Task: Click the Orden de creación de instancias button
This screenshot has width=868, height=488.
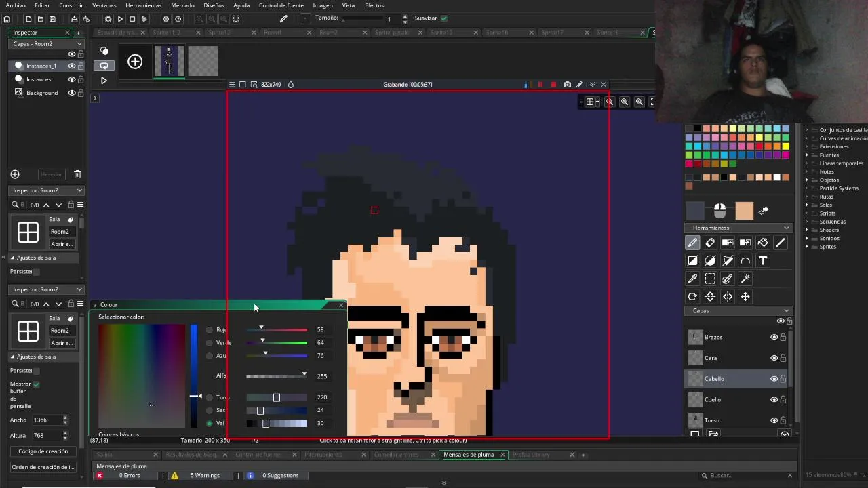Action: pos(43,467)
